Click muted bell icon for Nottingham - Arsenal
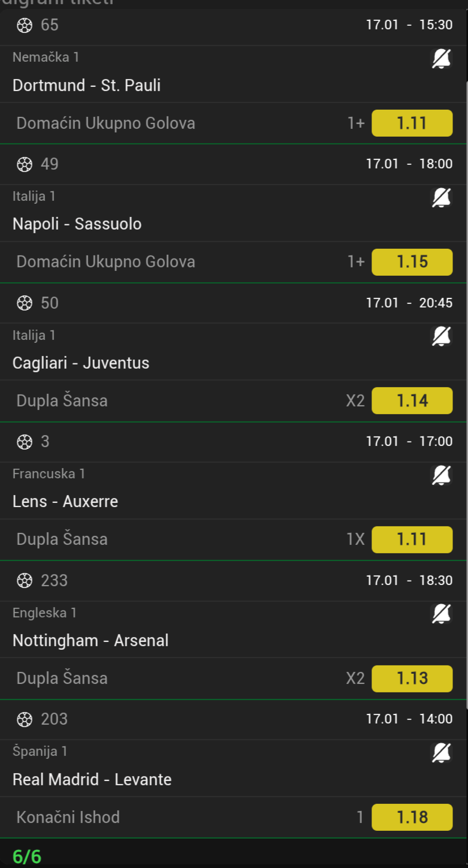 [x=442, y=614]
